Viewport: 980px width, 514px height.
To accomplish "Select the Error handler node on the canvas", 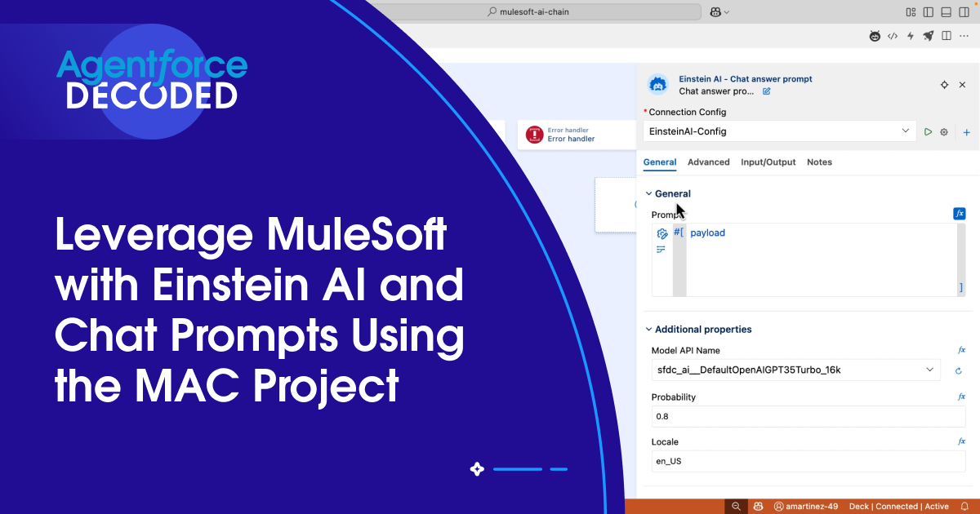I will click(577, 135).
